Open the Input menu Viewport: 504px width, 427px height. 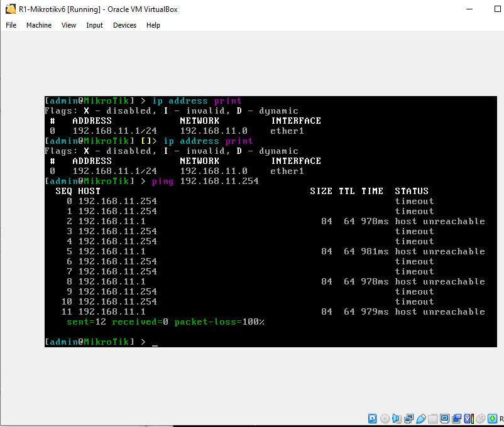(94, 25)
